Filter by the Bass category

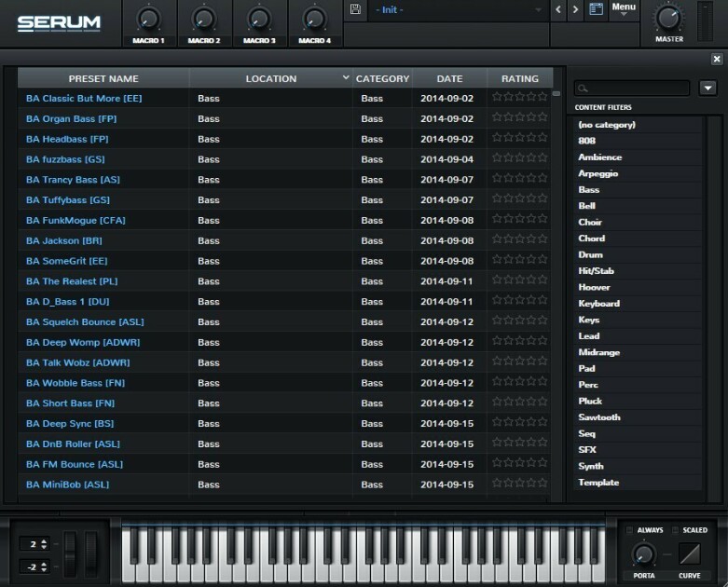(x=637, y=189)
